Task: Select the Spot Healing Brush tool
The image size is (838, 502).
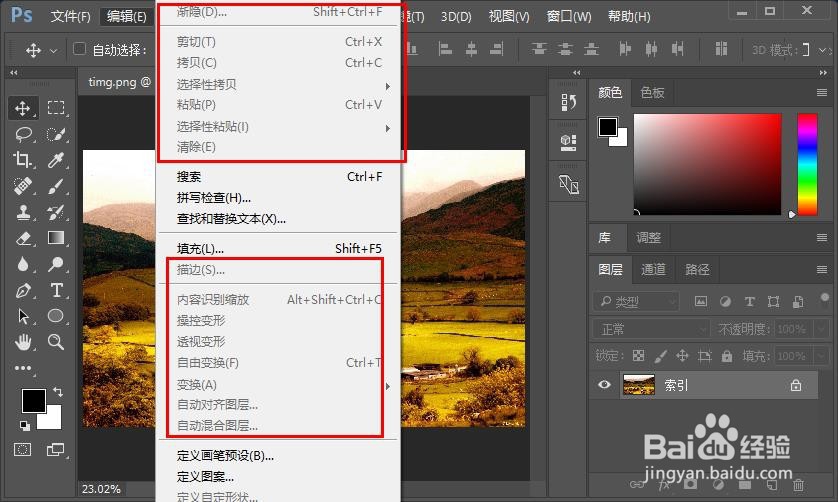Action: [x=22, y=186]
